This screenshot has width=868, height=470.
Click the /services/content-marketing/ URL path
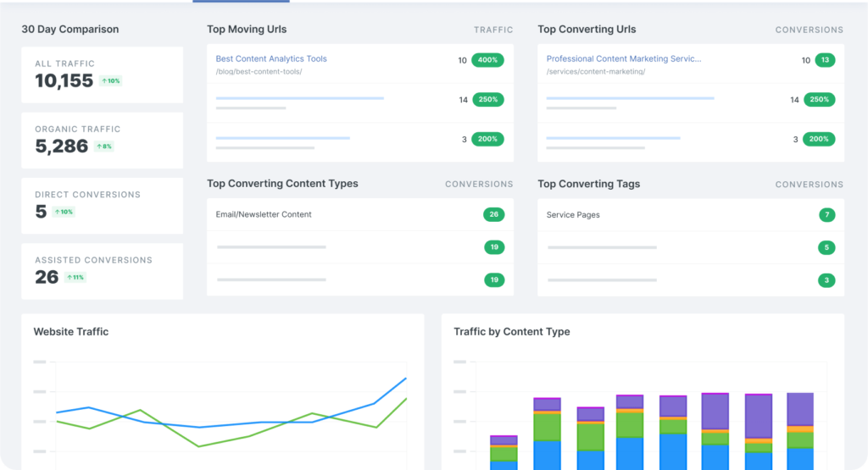coord(596,72)
